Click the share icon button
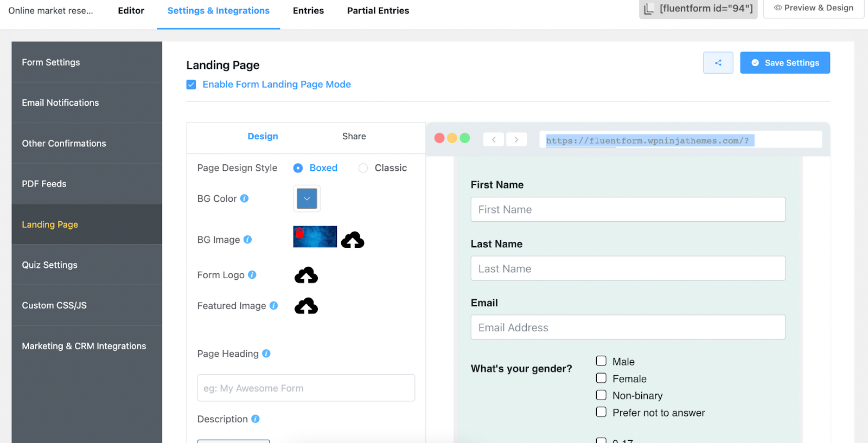868x443 pixels. (x=718, y=63)
